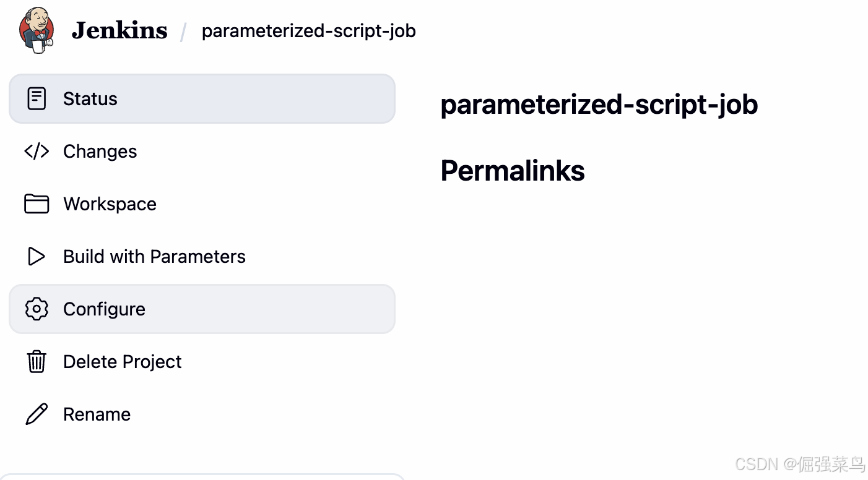Screen dimensions: 868x480
Task: Select the Rename text label
Action: click(97, 414)
